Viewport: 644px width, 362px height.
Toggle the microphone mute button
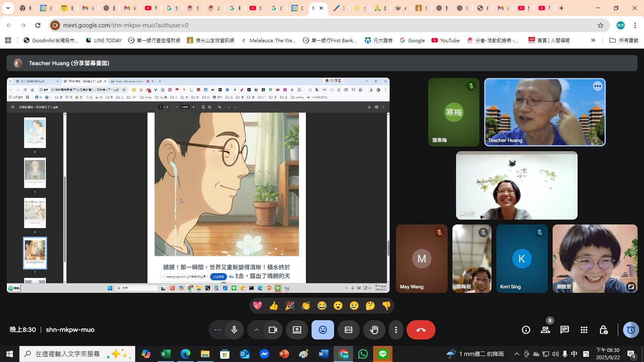pos(234,330)
